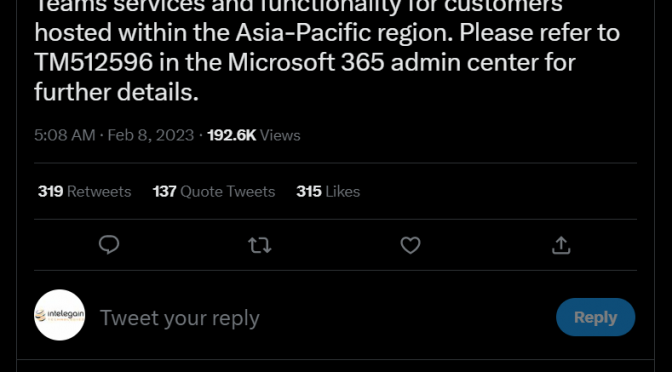Show the 315 Likes list
The height and width of the screenshot is (372, 672).
328,191
